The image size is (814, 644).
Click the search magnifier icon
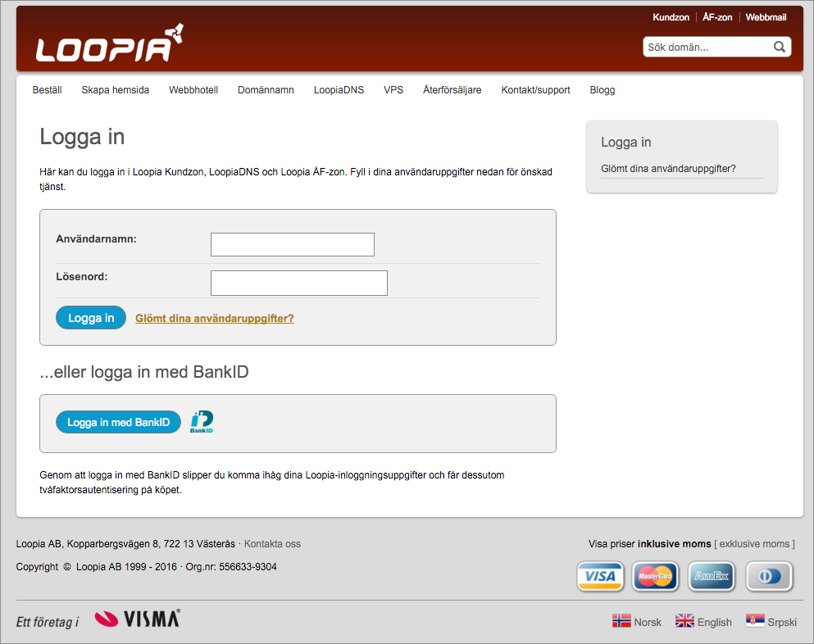pos(780,47)
